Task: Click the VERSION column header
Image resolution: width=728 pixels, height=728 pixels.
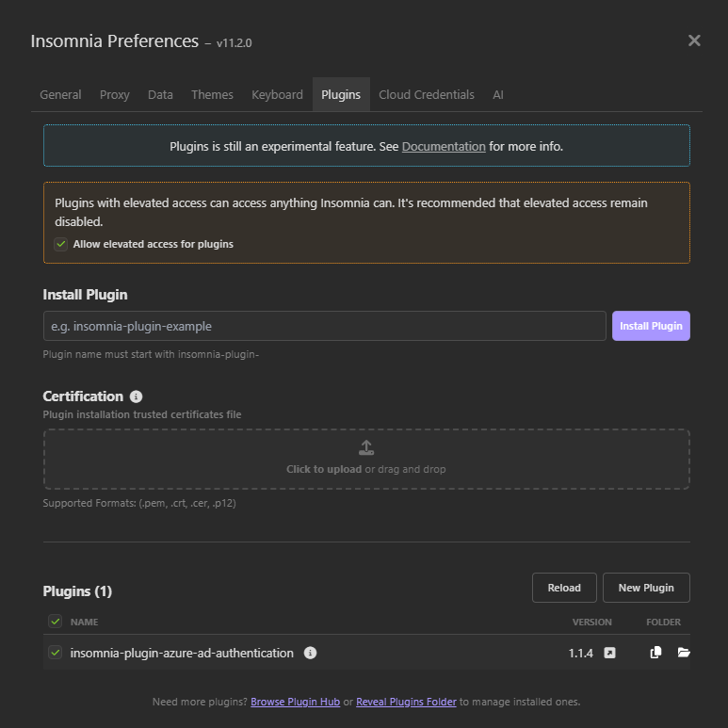Action: (592, 623)
